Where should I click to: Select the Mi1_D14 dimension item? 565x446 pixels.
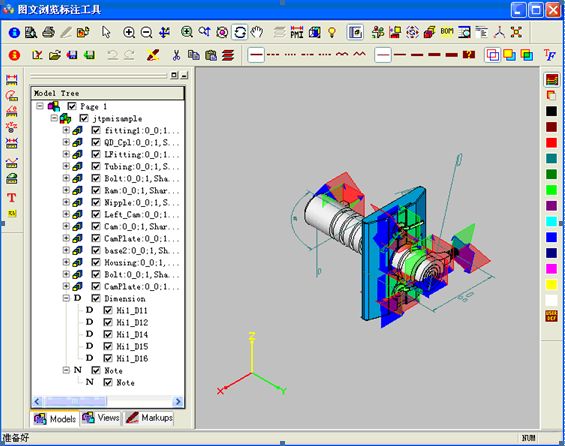[x=132, y=334]
